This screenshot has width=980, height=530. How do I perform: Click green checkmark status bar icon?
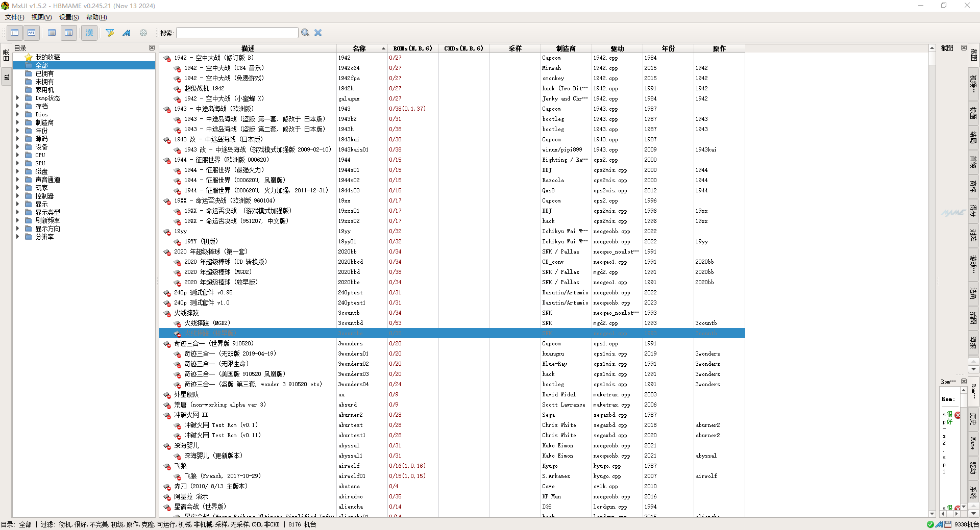pyautogui.click(x=930, y=524)
